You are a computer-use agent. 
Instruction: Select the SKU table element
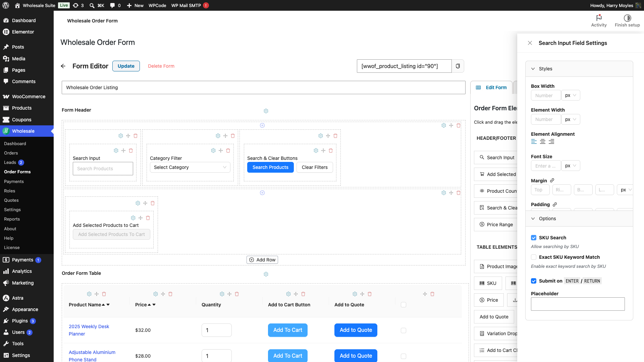(488, 283)
